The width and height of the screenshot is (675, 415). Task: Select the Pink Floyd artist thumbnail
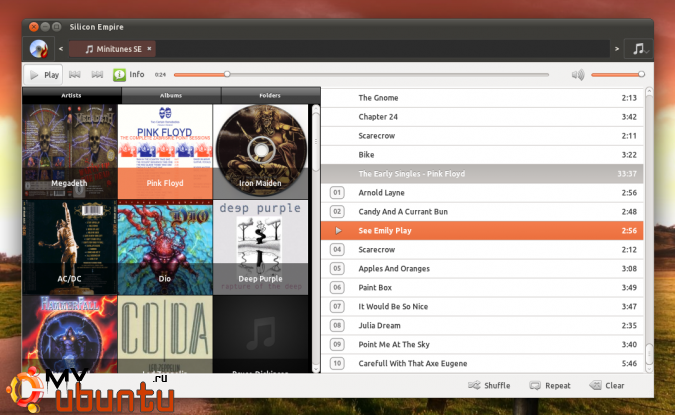[x=165, y=148]
